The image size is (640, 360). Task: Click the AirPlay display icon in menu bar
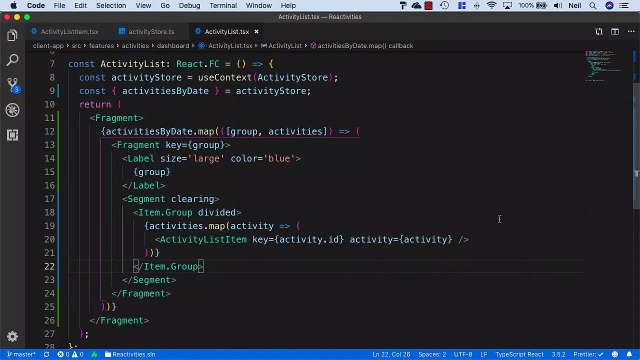[507, 5]
